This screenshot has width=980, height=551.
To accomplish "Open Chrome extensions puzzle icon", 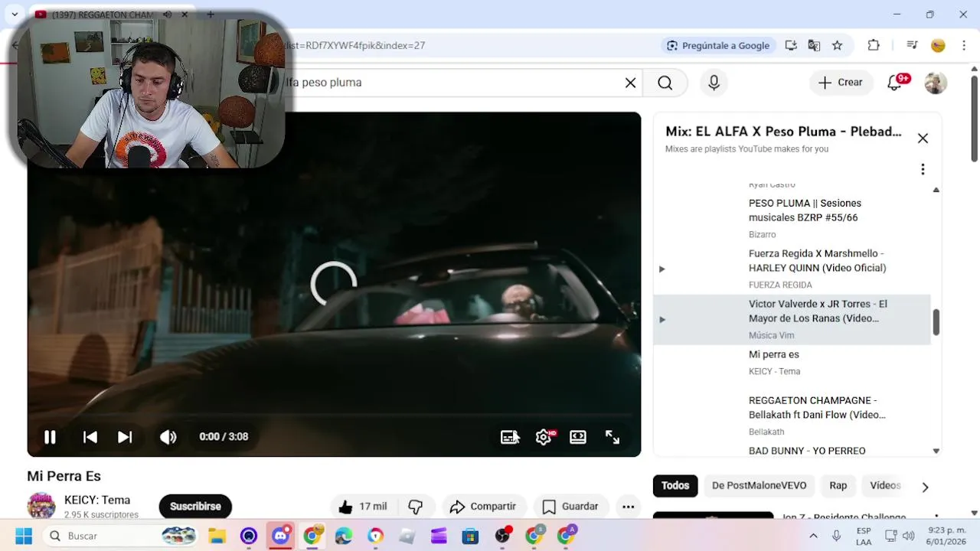I will pos(874,45).
